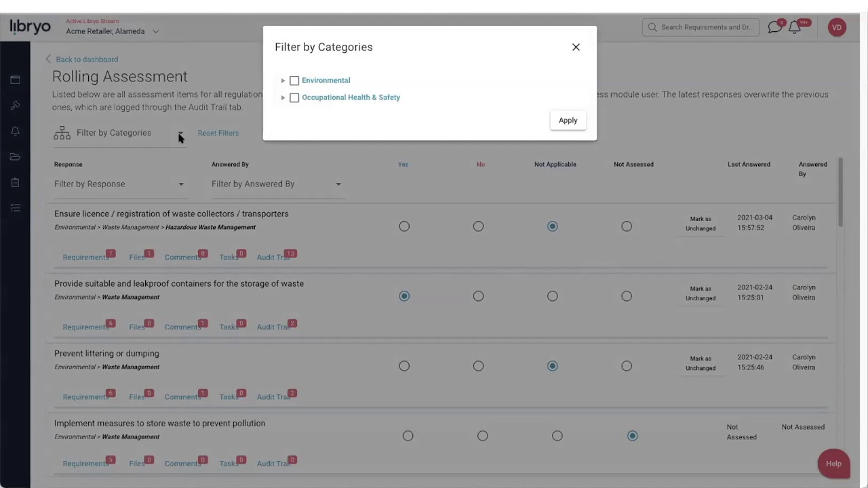The height and width of the screenshot is (488, 868).
Task: Close the Filter by Categories dialog
Action: coord(576,47)
